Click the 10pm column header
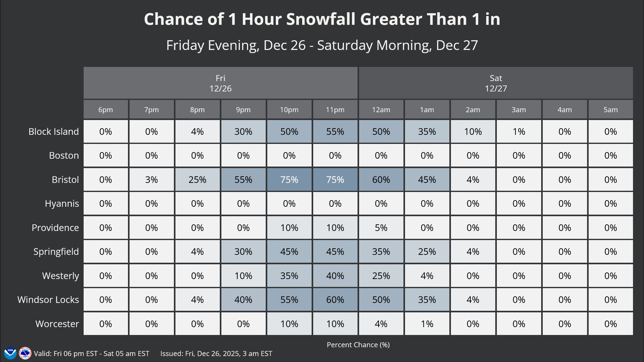Image resolution: width=644 pixels, height=362 pixels. (x=289, y=110)
